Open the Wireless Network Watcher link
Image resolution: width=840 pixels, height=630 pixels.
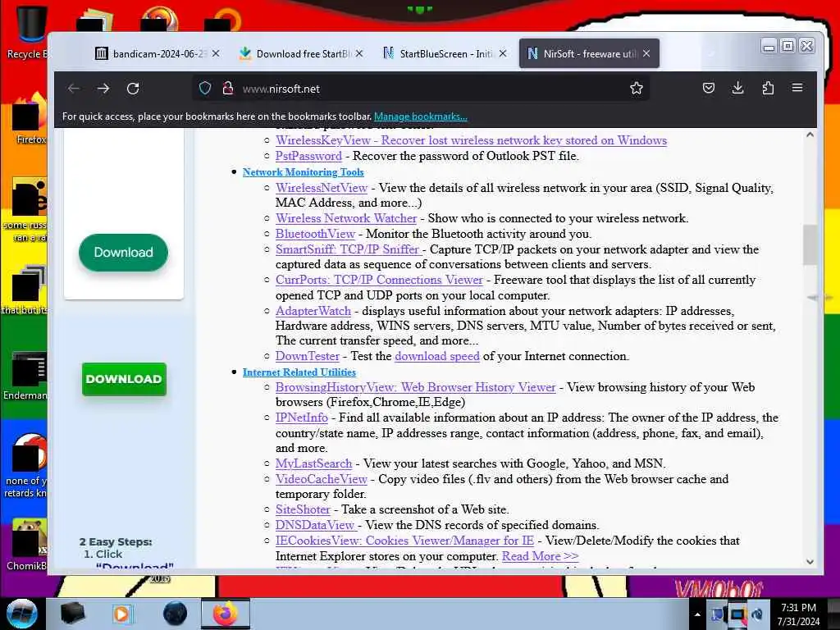point(346,218)
